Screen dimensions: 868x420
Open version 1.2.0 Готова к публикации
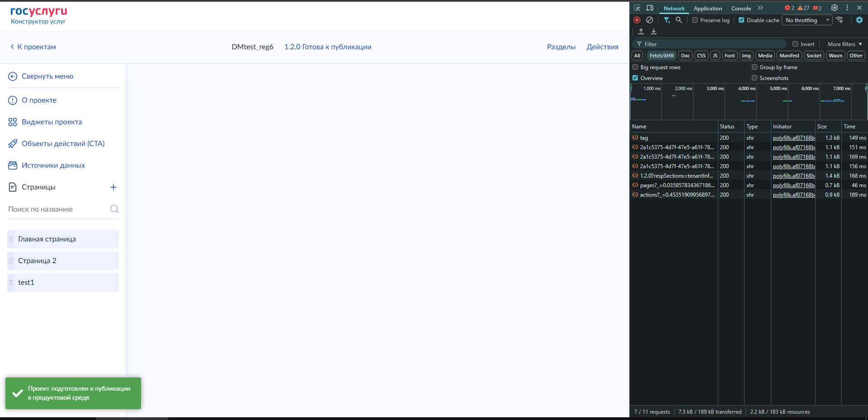328,47
